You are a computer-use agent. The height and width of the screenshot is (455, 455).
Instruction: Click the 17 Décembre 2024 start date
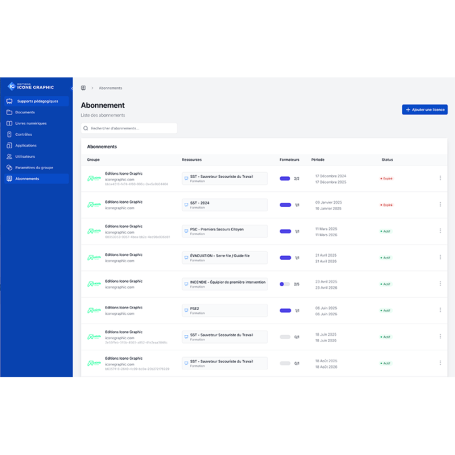(x=331, y=176)
